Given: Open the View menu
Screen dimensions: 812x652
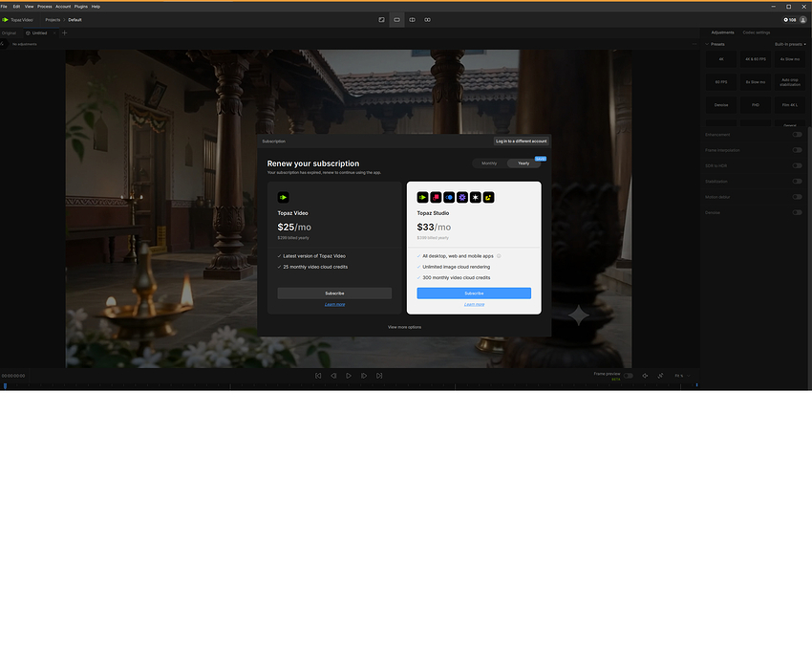Looking at the screenshot, I should pyautogui.click(x=29, y=7).
